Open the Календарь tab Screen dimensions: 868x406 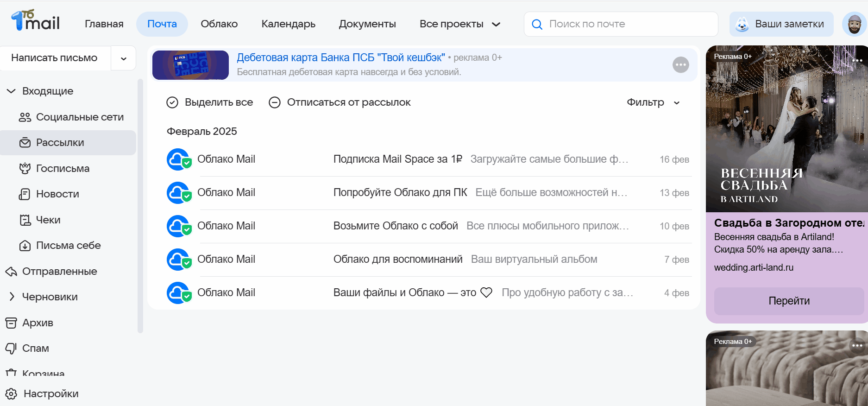point(289,24)
